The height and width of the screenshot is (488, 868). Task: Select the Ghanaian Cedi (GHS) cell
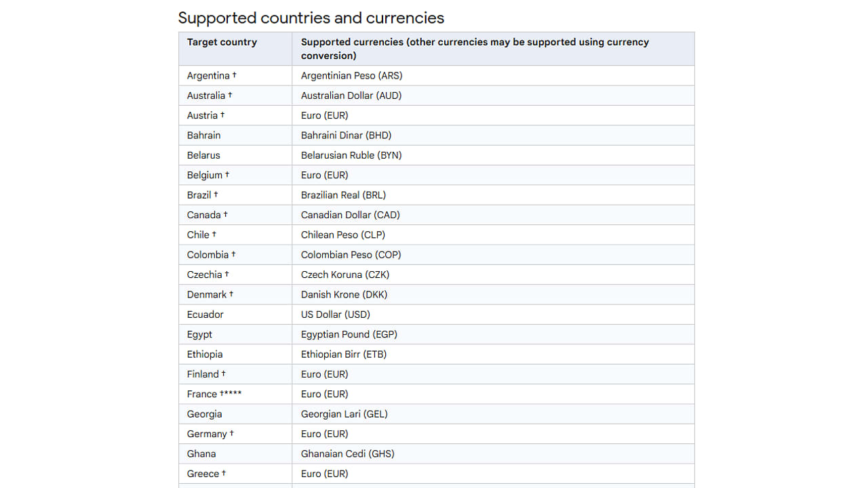click(493, 453)
